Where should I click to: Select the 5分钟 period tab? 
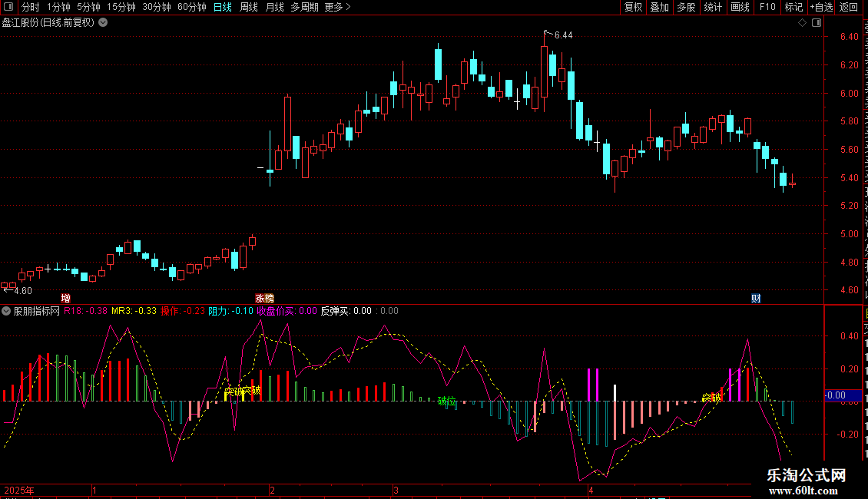[x=88, y=7]
